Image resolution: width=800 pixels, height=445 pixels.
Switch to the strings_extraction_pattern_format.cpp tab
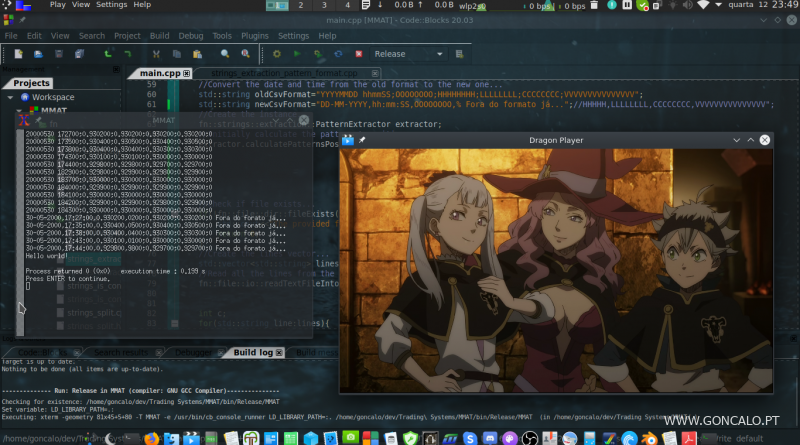(x=284, y=73)
